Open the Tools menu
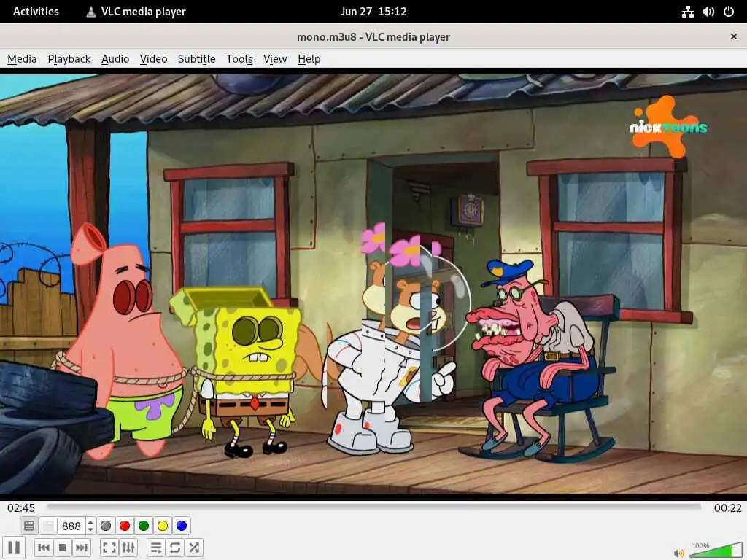The height and width of the screenshot is (560, 747). coord(239,58)
